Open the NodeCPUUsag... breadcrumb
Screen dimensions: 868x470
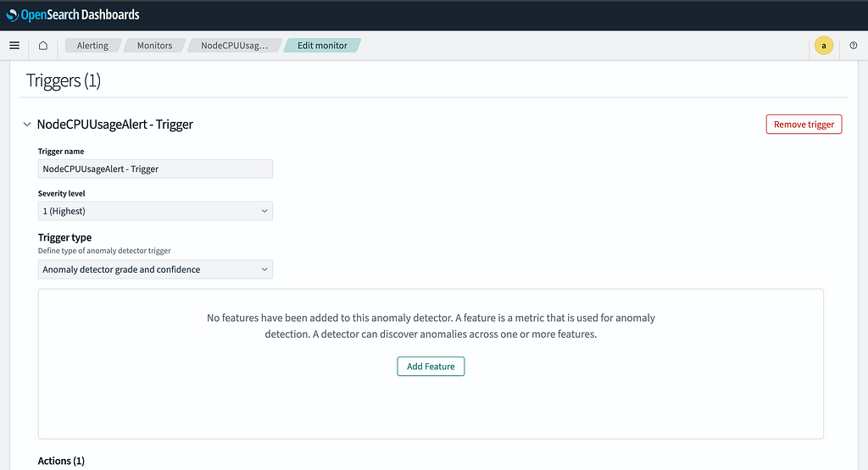click(234, 46)
